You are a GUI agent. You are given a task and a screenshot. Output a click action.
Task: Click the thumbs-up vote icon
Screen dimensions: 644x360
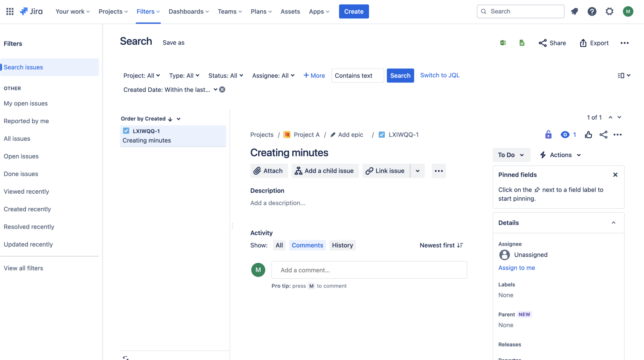click(588, 135)
